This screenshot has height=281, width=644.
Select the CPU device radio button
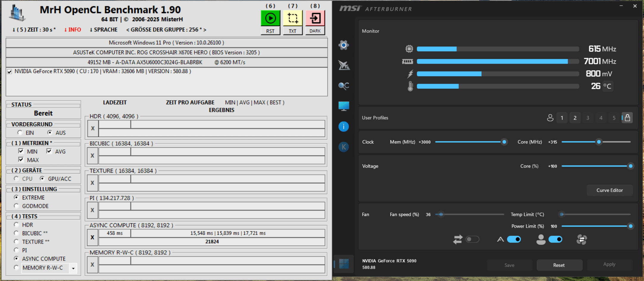point(16,179)
